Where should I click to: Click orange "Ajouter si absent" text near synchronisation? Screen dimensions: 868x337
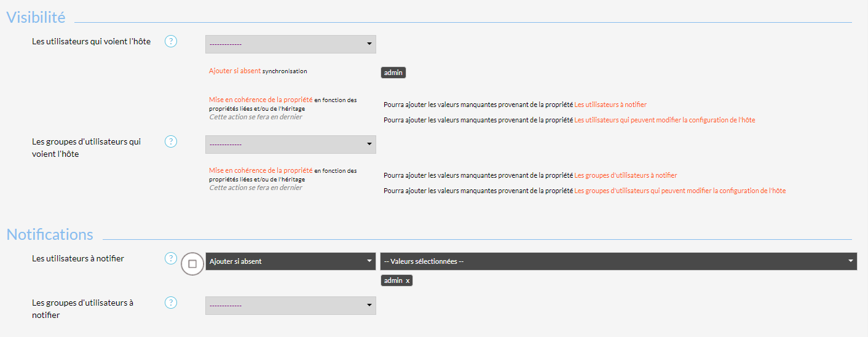point(235,71)
